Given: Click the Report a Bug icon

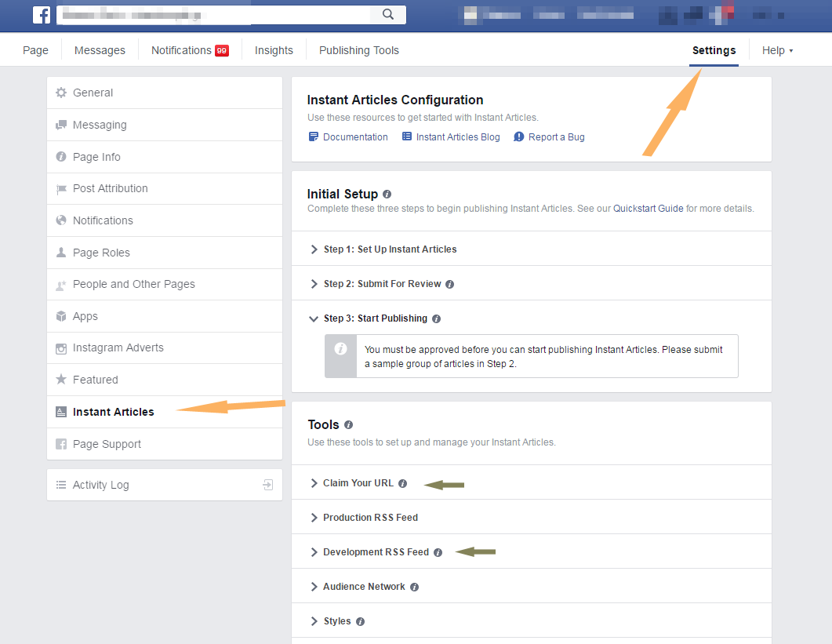Looking at the screenshot, I should (x=518, y=137).
